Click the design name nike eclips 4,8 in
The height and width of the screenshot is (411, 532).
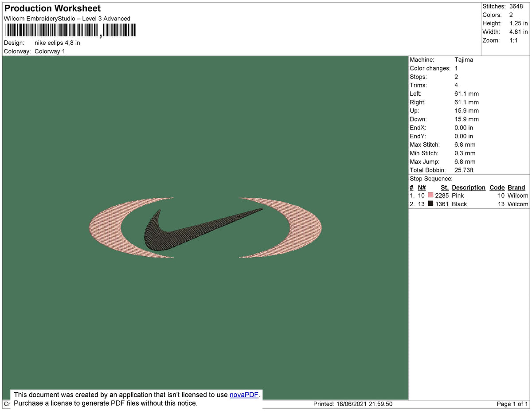point(57,43)
